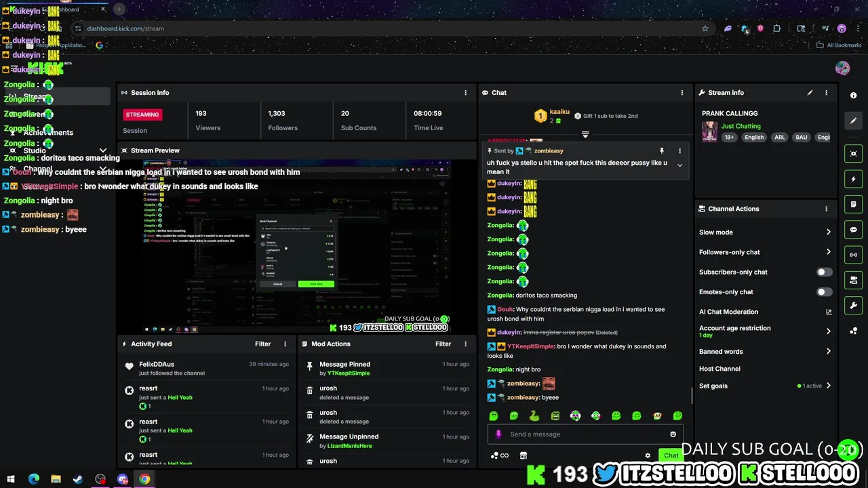Click the address bar dashboard.kick.com/stream

click(125, 28)
